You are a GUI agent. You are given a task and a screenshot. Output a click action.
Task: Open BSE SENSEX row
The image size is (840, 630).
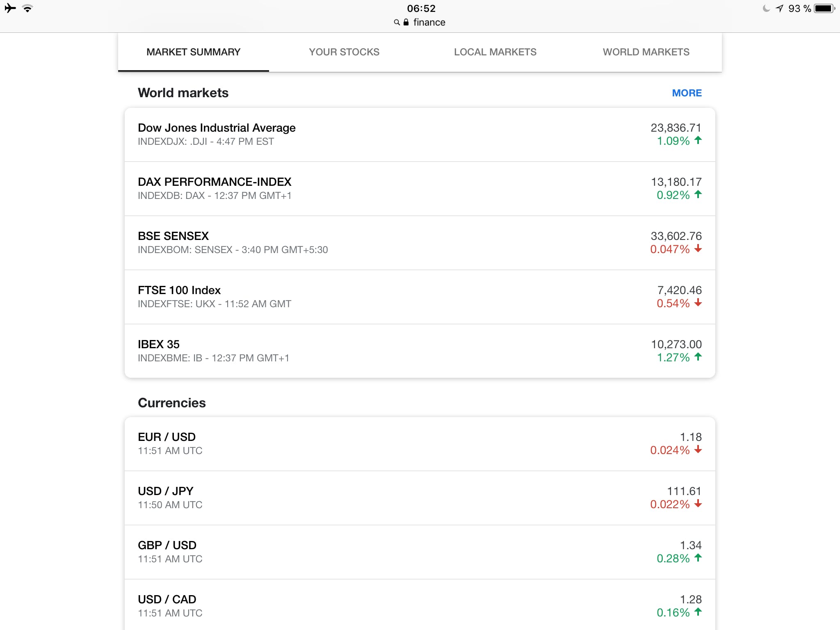(x=420, y=243)
